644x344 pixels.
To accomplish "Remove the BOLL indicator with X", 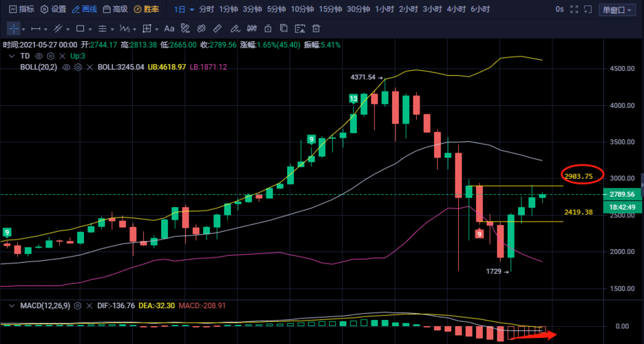I will (90, 67).
